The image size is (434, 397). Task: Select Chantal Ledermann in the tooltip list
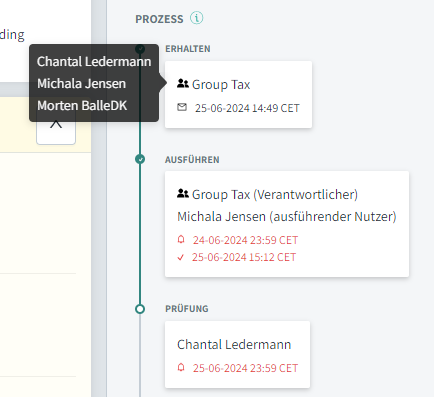(94, 62)
